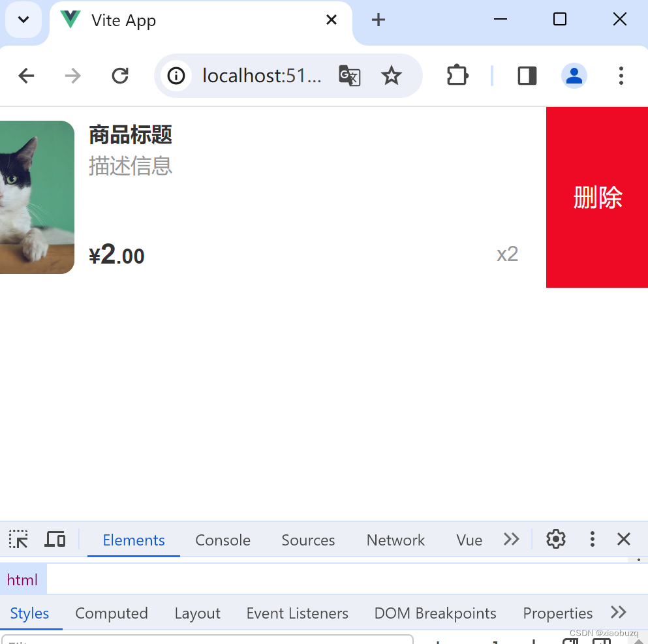Click the browser profile avatar

[574, 76]
